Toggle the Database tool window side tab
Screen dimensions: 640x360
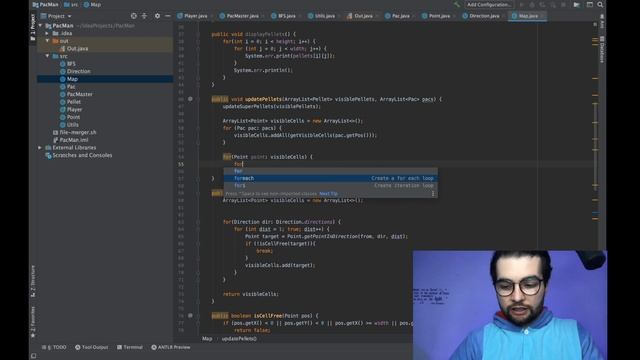point(602,48)
